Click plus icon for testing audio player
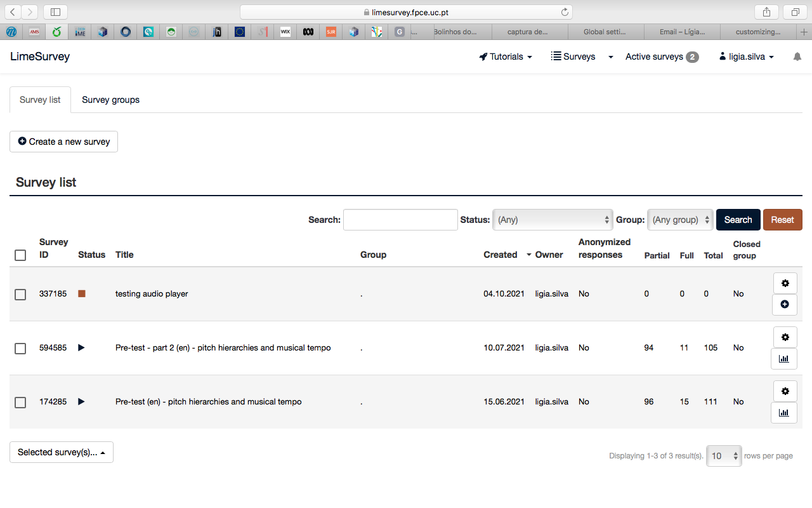The height and width of the screenshot is (508, 812). click(x=785, y=305)
